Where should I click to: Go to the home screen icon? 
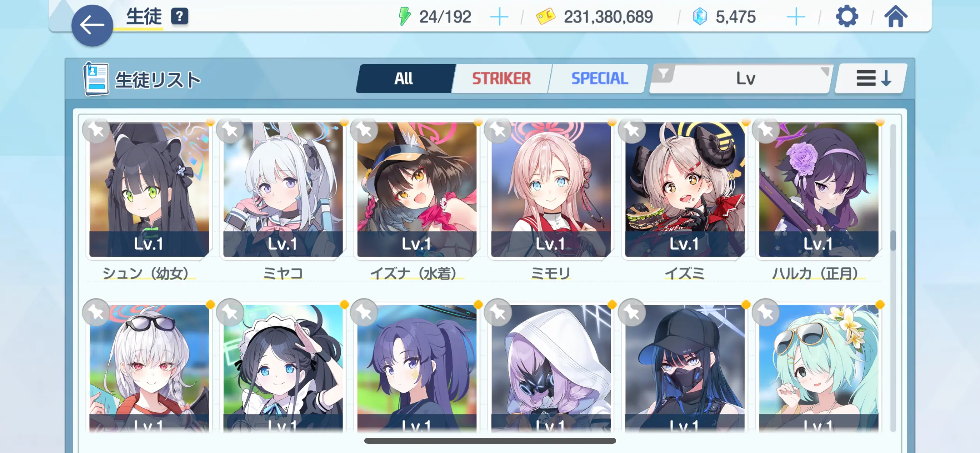[896, 17]
